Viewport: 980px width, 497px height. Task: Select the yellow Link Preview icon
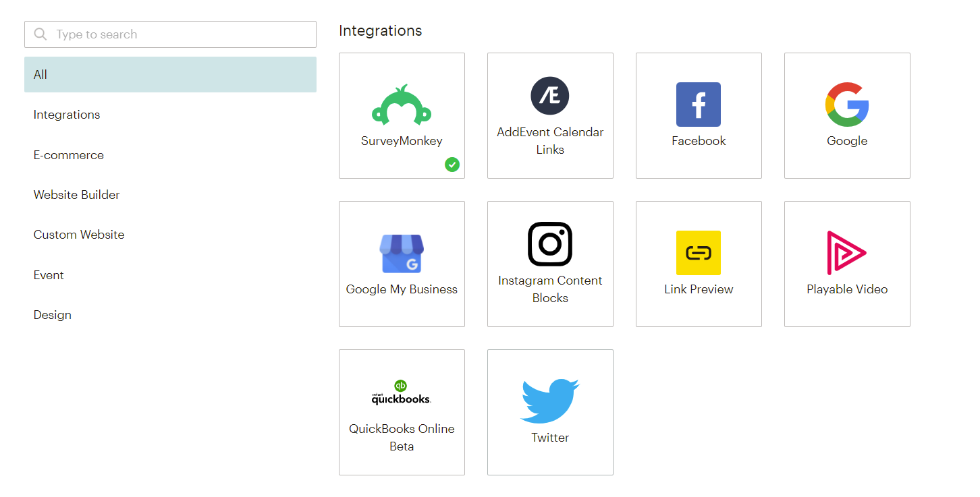point(699,253)
